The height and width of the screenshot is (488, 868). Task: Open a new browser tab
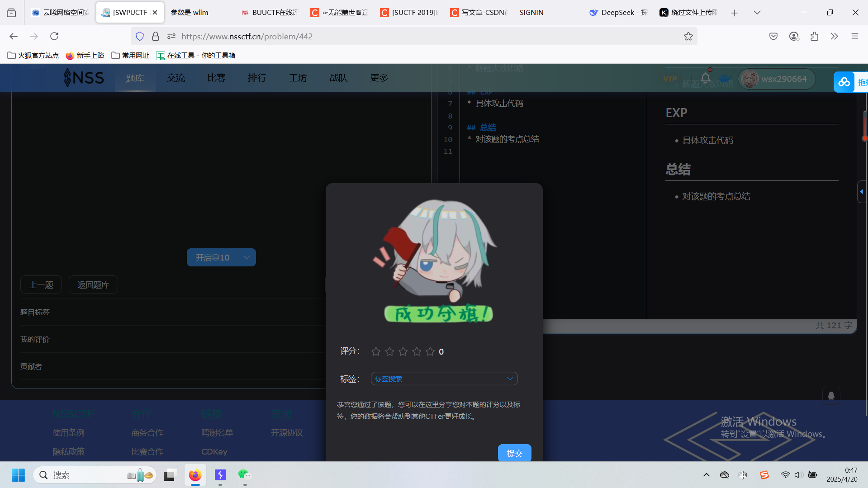point(734,13)
